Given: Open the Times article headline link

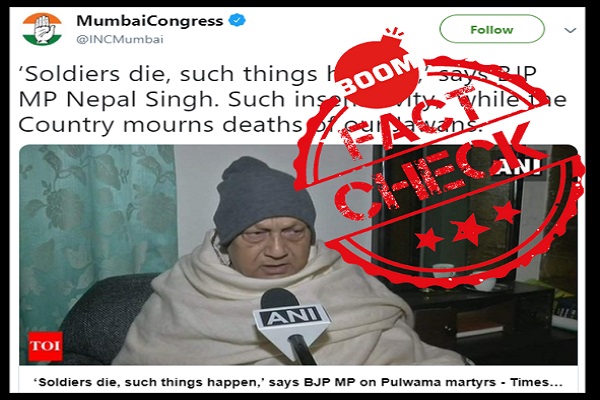Looking at the screenshot, I should 300,382.
